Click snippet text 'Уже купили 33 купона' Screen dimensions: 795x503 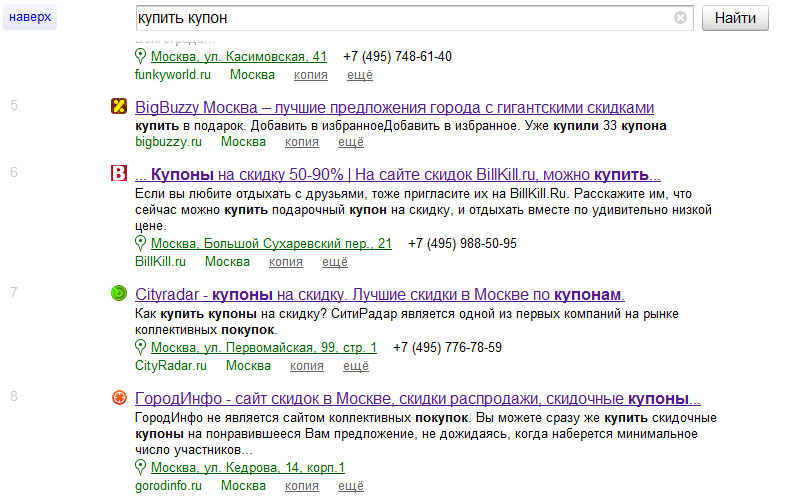[x=596, y=126]
